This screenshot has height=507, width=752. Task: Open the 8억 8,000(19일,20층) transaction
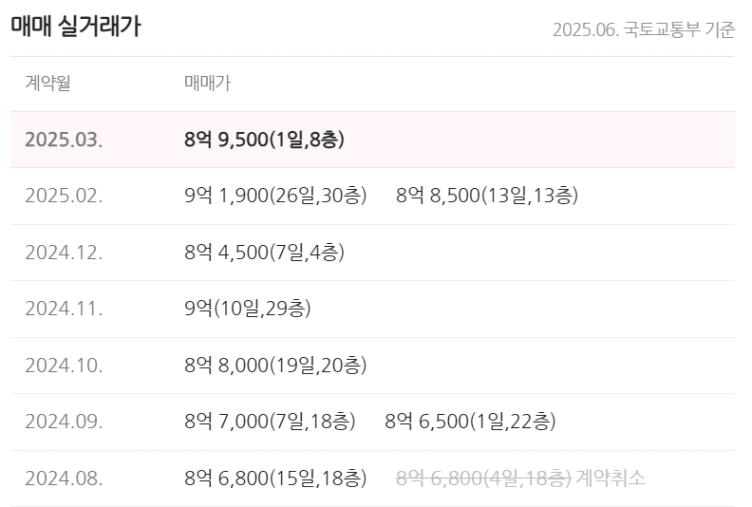[x=276, y=365]
